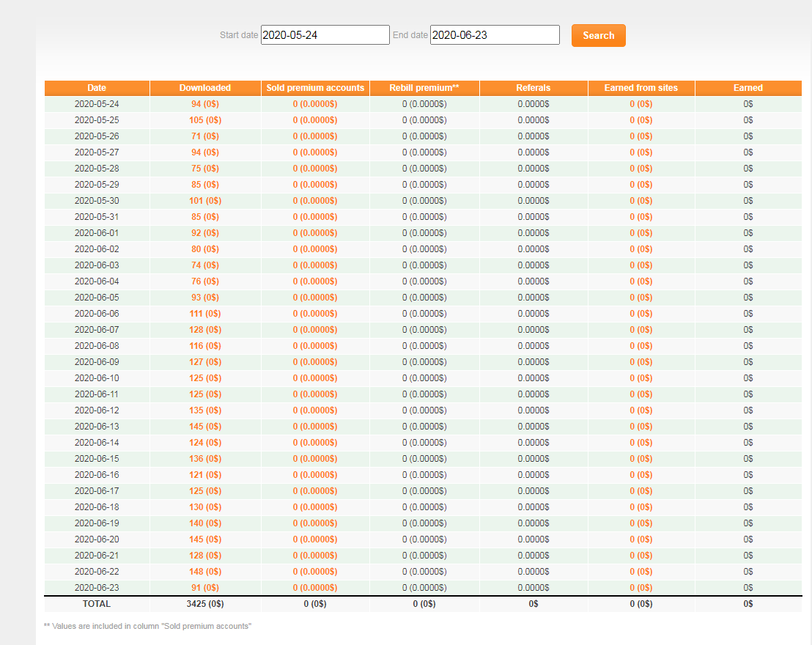Select the Referals value for 2020-06-19
Screen dimensions: 812x645
click(534, 523)
